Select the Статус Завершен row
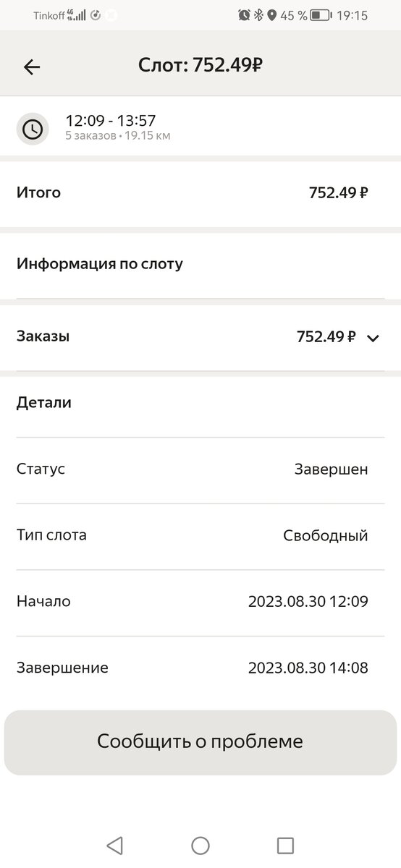 click(200, 470)
